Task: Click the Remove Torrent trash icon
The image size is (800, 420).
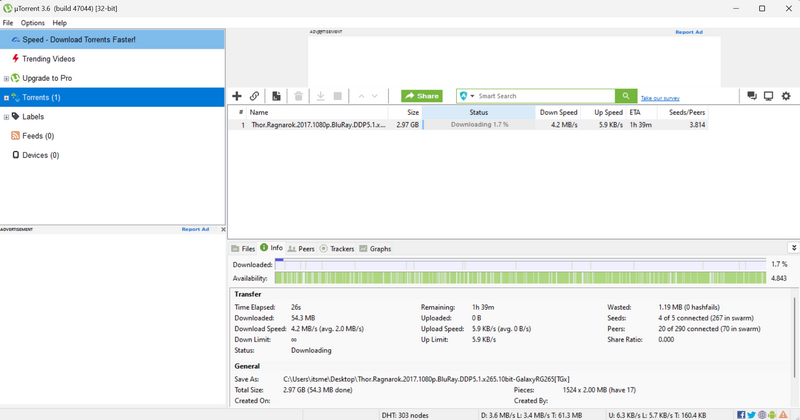Action: coord(298,96)
